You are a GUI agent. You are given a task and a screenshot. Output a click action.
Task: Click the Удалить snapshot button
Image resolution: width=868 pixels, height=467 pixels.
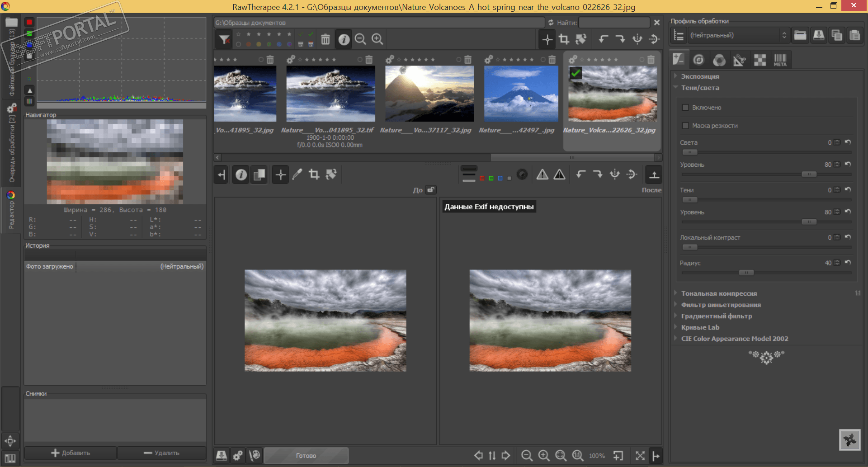[x=162, y=453]
